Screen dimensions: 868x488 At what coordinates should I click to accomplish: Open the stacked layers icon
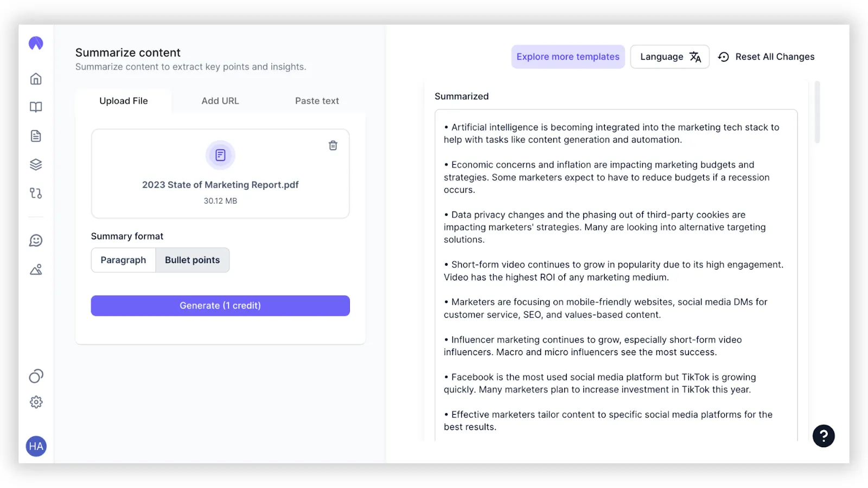[36, 164]
